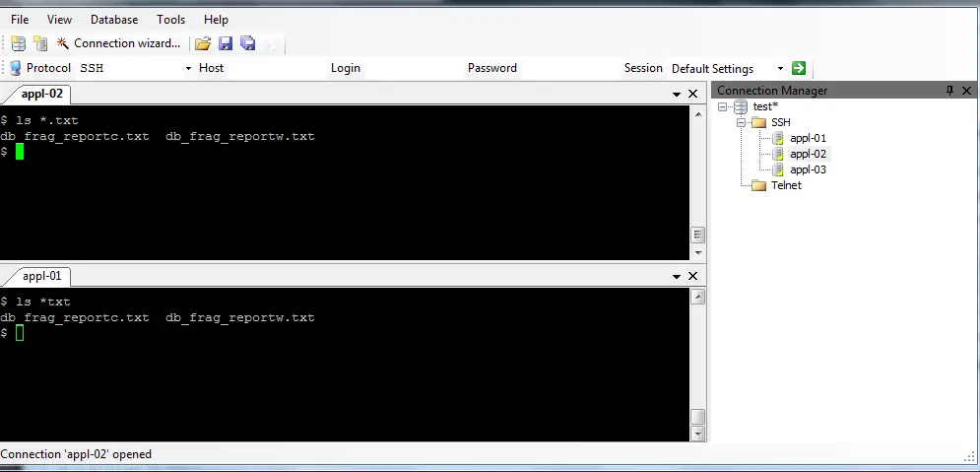Click the Login input field

pyautogui.click(x=413, y=68)
